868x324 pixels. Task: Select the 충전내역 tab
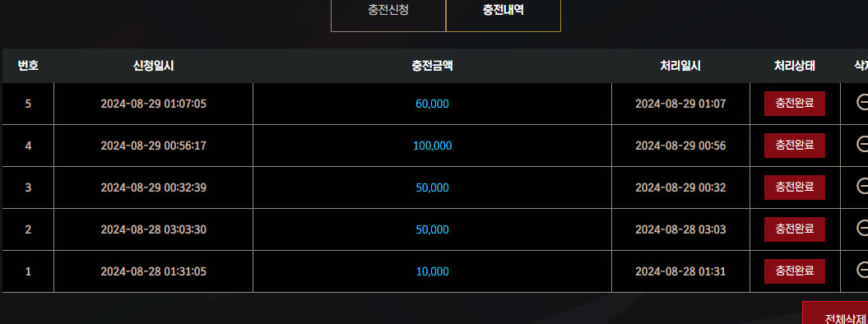504,11
